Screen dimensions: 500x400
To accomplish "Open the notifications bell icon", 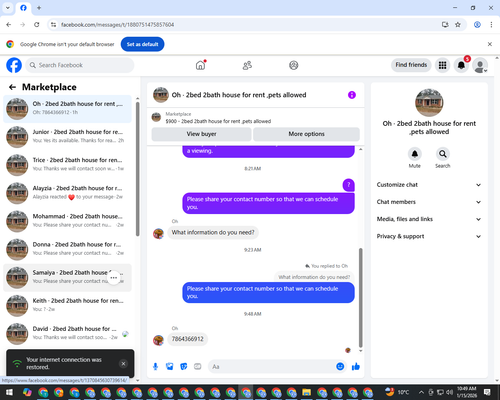I will tap(461, 65).
